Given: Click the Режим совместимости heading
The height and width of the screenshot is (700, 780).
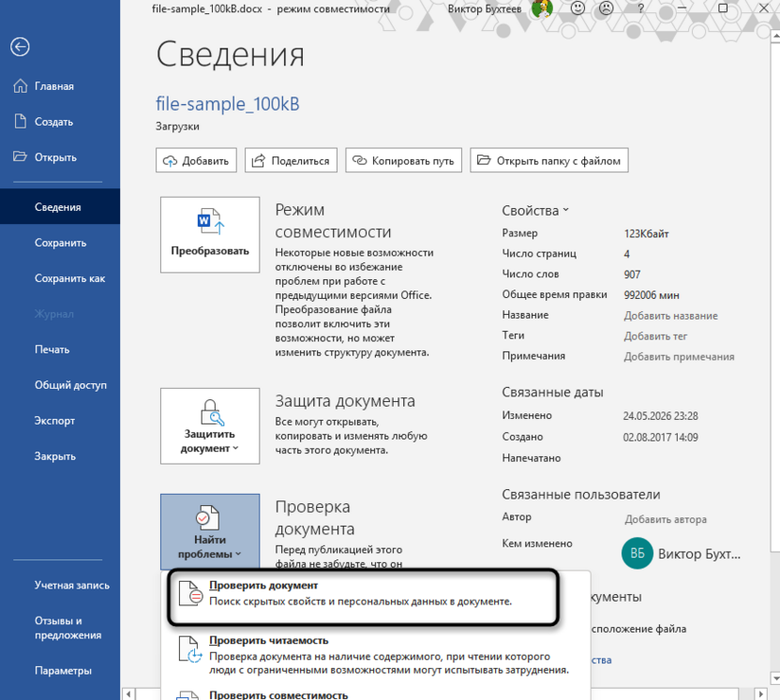Looking at the screenshot, I should pyautogui.click(x=334, y=221).
